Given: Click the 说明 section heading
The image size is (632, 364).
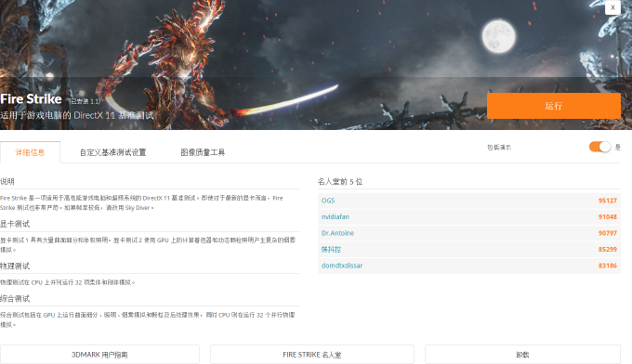Looking at the screenshot, I should pos(7,182).
